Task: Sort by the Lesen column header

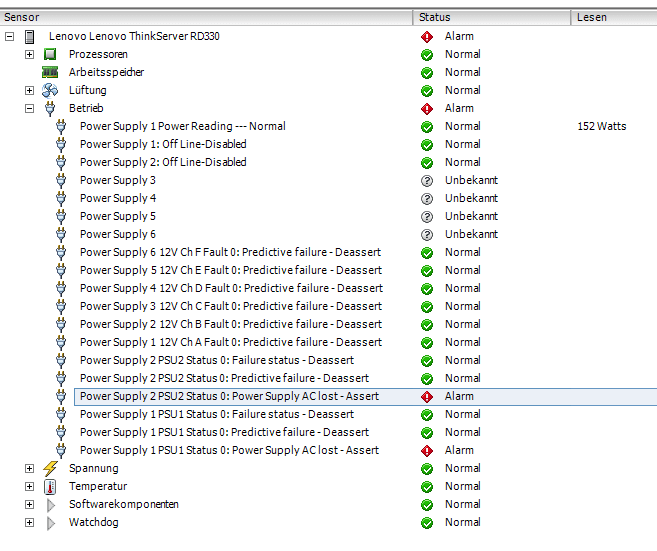Action: [x=614, y=17]
